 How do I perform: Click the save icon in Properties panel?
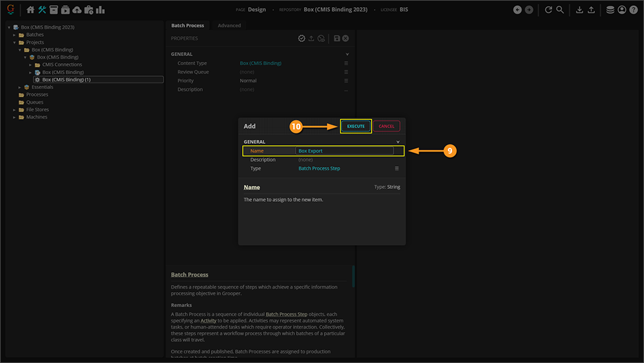coord(337,39)
